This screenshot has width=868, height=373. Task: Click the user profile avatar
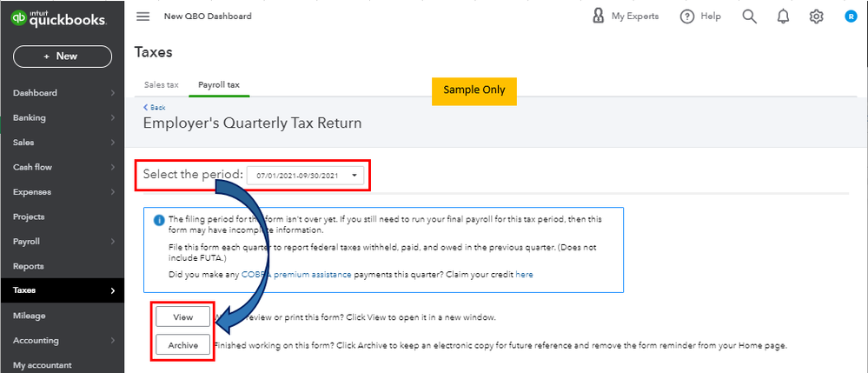[x=850, y=17]
